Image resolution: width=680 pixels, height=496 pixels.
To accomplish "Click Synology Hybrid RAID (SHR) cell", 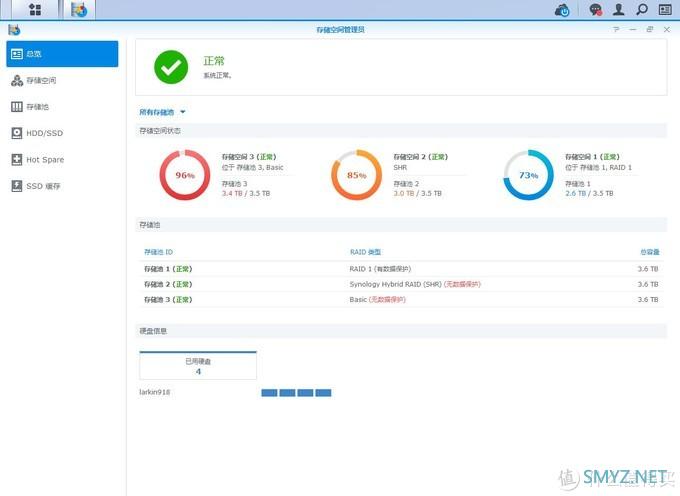I will click(x=415, y=284).
